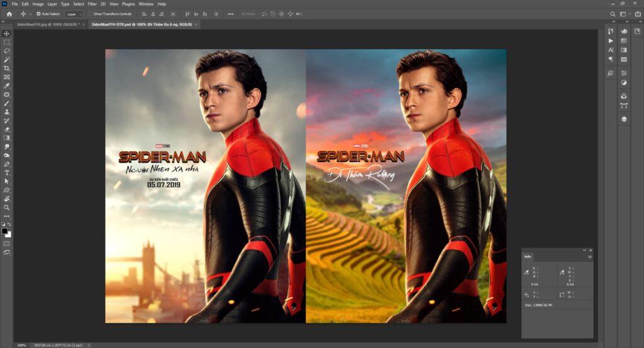Open the Info panel flyout menu

(590, 257)
